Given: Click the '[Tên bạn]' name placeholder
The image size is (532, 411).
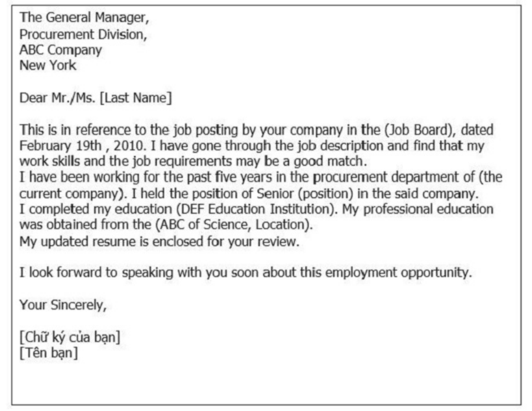Looking at the screenshot, I should coord(48,353).
